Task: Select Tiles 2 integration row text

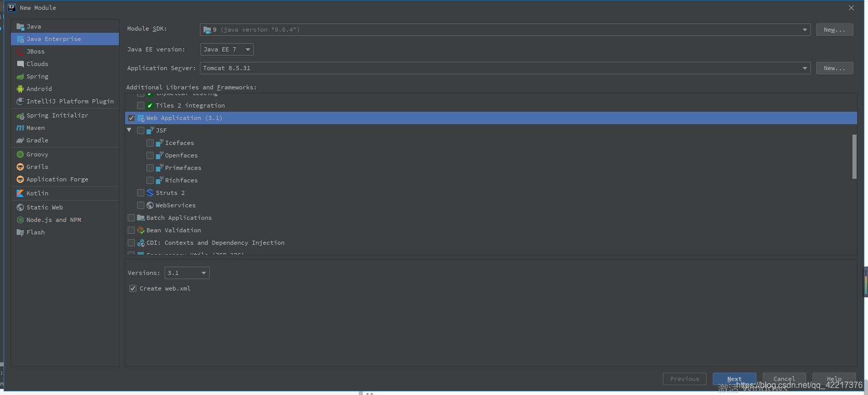Action: point(190,106)
